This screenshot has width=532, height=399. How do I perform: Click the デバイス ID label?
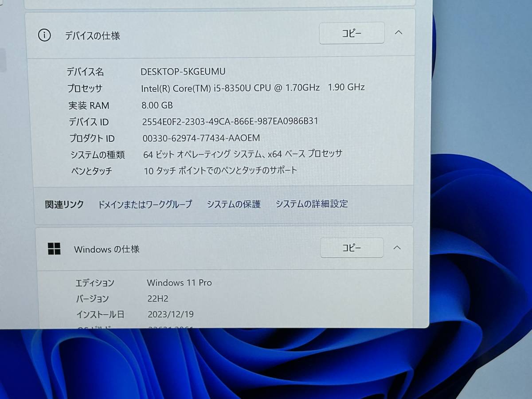[89, 122]
